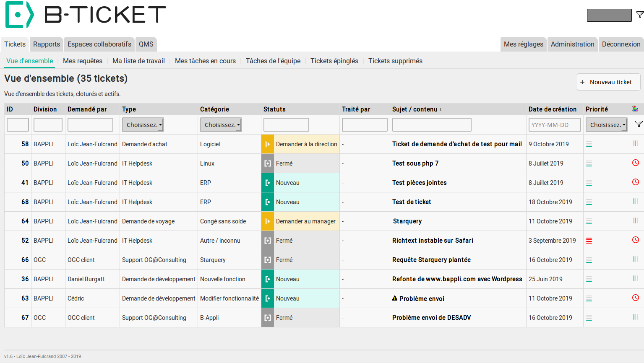Open the Priorité filter dropdown
Viewport: 644px width, 363px height.
606,125
